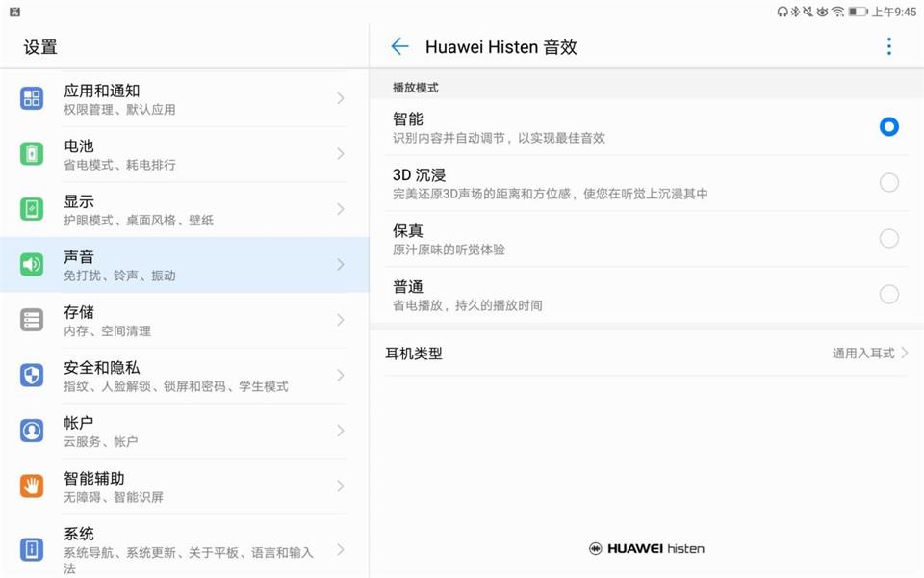Select the 智能 radio button
924x578 pixels.
click(x=888, y=127)
